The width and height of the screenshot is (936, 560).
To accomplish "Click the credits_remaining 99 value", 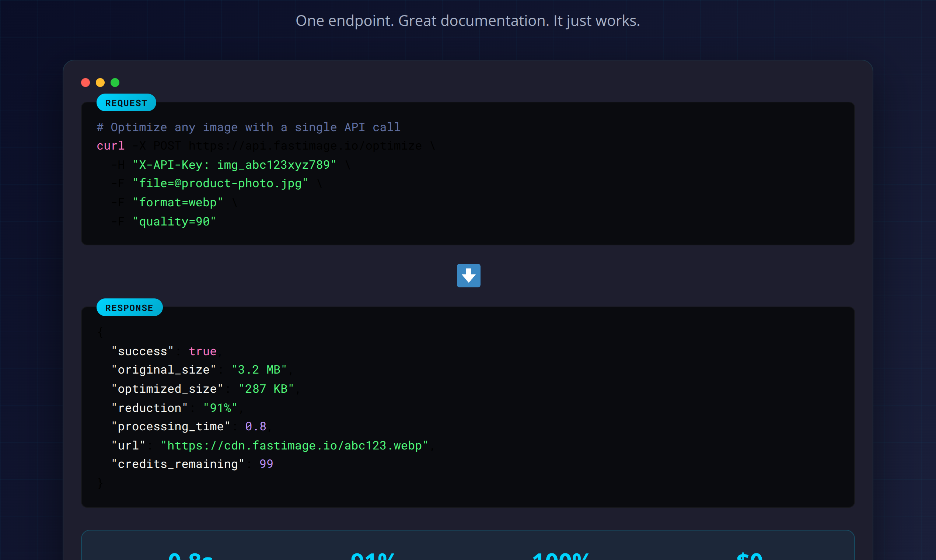I will coord(266,464).
